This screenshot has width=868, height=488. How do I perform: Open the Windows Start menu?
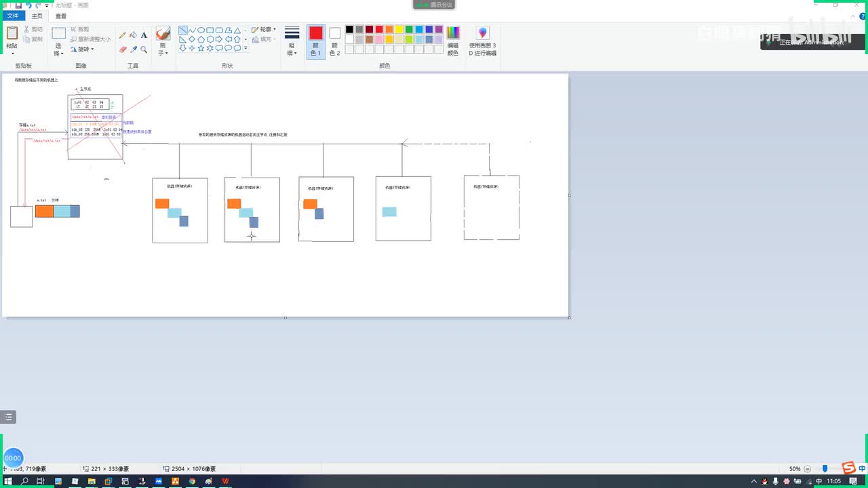(8, 481)
